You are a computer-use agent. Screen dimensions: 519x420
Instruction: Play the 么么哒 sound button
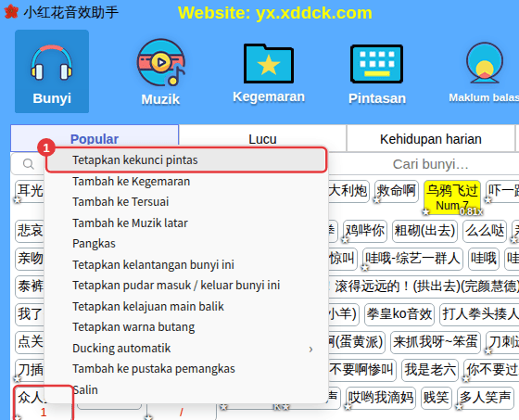(485, 231)
